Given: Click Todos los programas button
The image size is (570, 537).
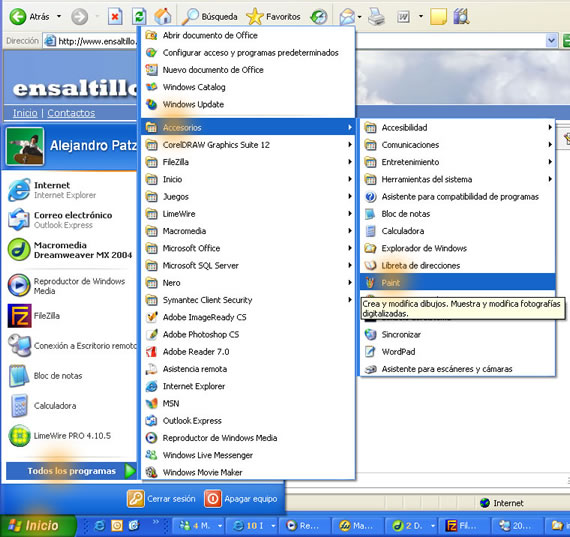Looking at the screenshot, I should tap(71, 471).
